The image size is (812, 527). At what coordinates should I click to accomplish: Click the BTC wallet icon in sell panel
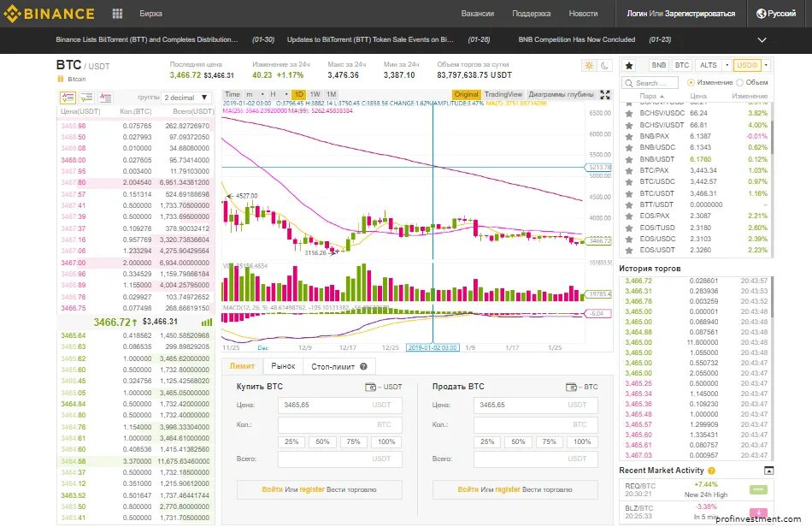coord(571,387)
